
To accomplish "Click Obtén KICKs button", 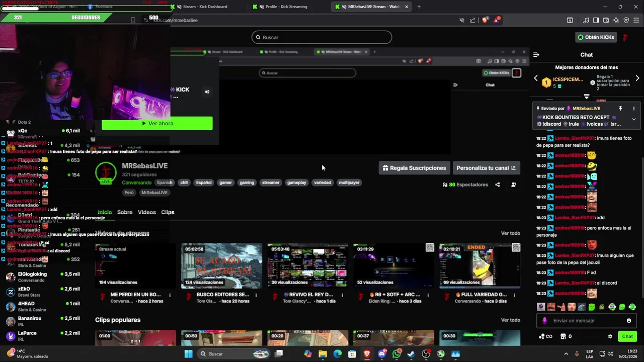I will click(x=596, y=37).
